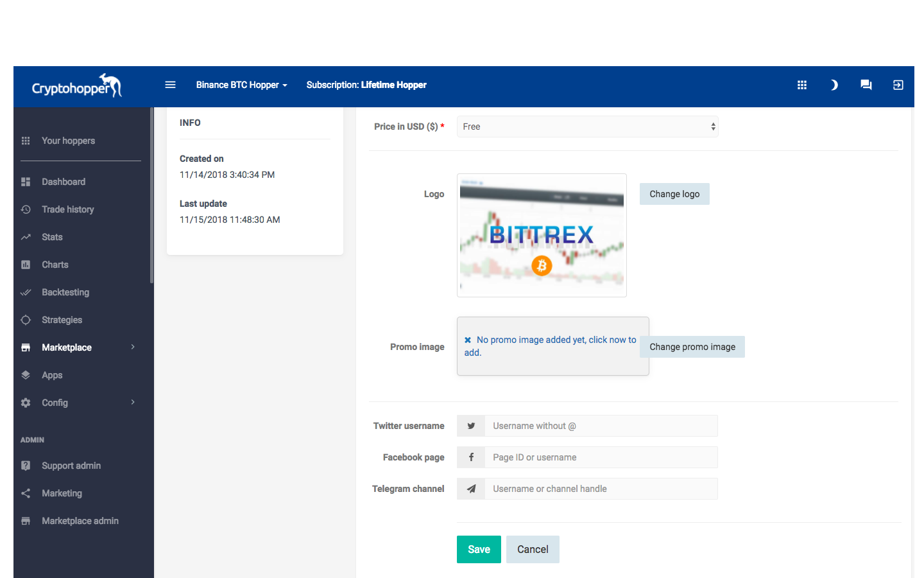
Task: Click the Trade history clock icon
Action: pyautogui.click(x=26, y=209)
